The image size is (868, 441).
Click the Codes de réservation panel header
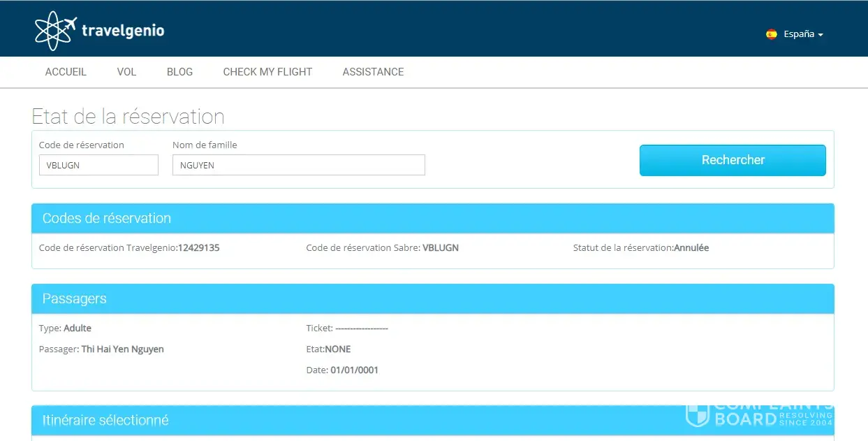(106, 218)
